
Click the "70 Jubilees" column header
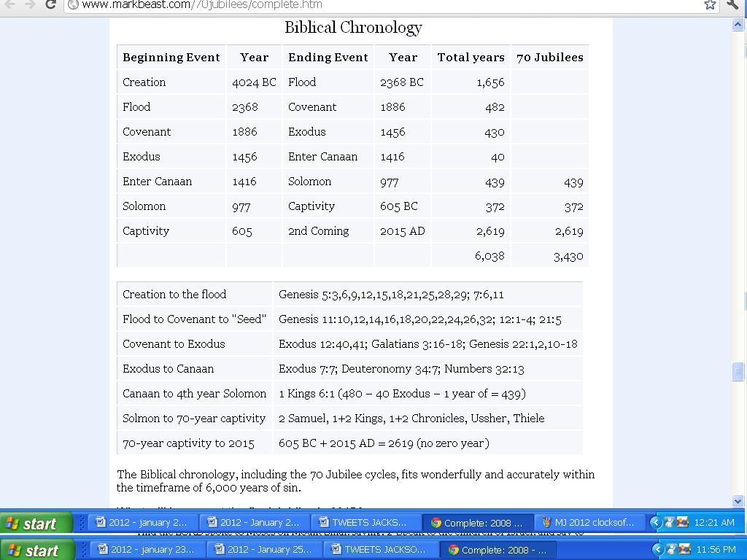pos(550,57)
